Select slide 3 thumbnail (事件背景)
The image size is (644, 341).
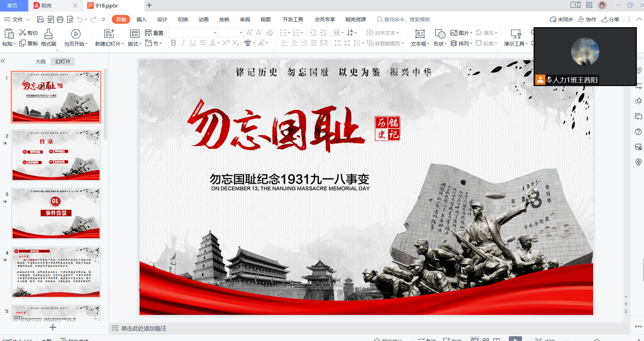[x=56, y=214]
